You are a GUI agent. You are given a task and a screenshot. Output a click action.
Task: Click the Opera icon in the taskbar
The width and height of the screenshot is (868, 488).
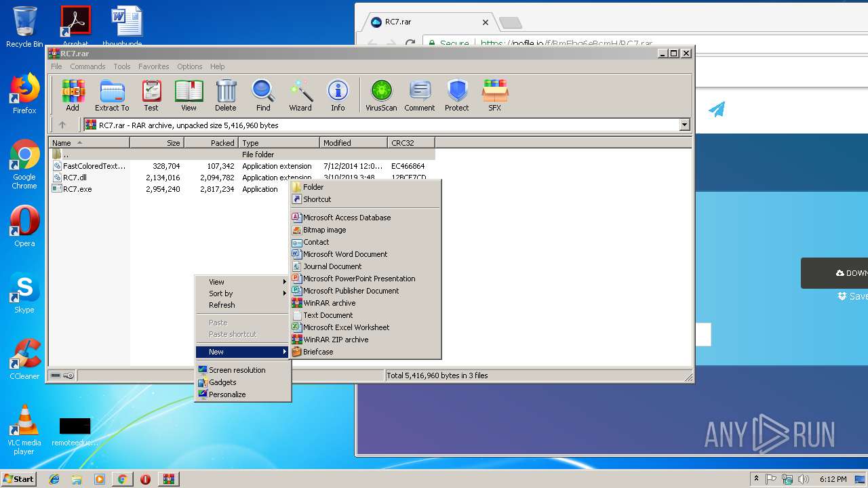pyautogui.click(x=145, y=479)
